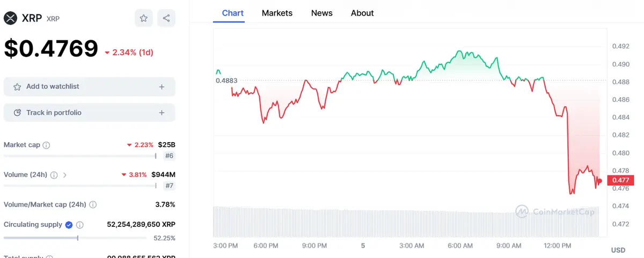
Task: Click plus sign on Add to watchlist
Action: pyautogui.click(x=162, y=87)
